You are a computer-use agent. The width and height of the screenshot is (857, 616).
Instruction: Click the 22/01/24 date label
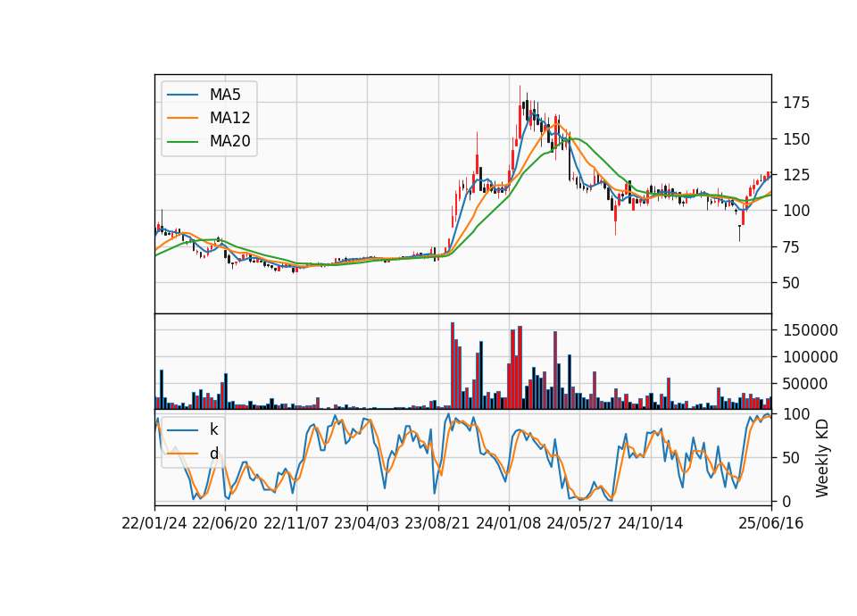(154, 523)
